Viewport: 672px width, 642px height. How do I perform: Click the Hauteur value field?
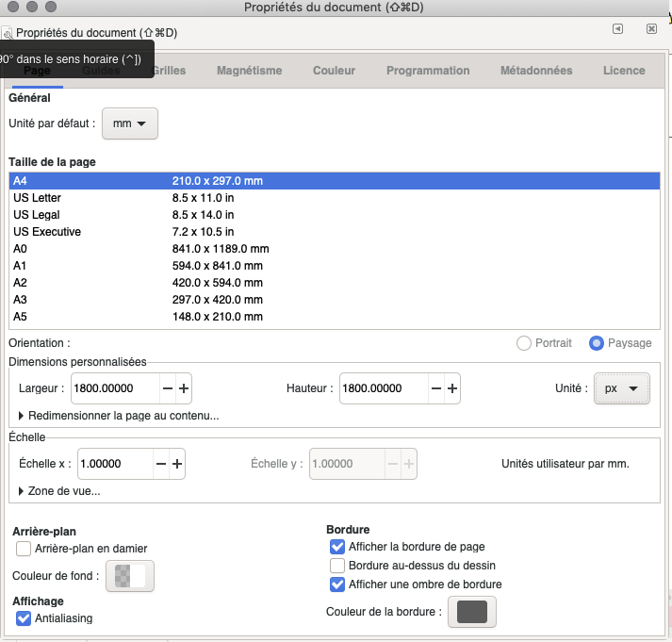384,388
